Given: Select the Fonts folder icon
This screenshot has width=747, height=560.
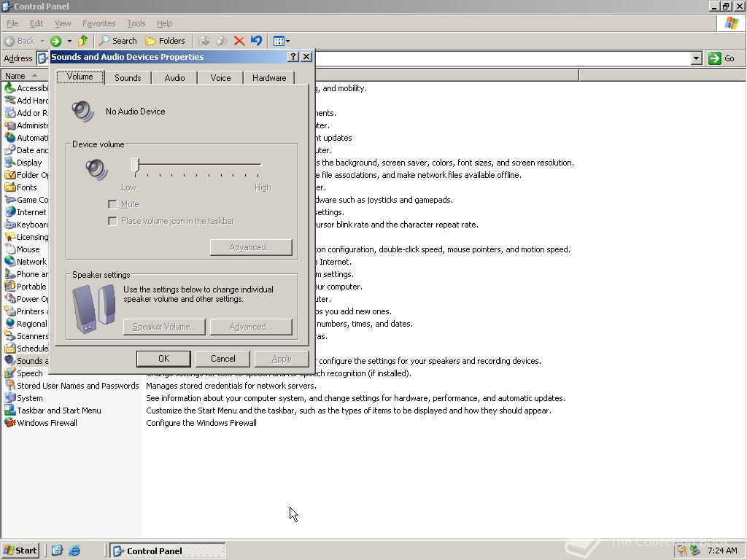Looking at the screenshot, I should [x=10, y=187].
